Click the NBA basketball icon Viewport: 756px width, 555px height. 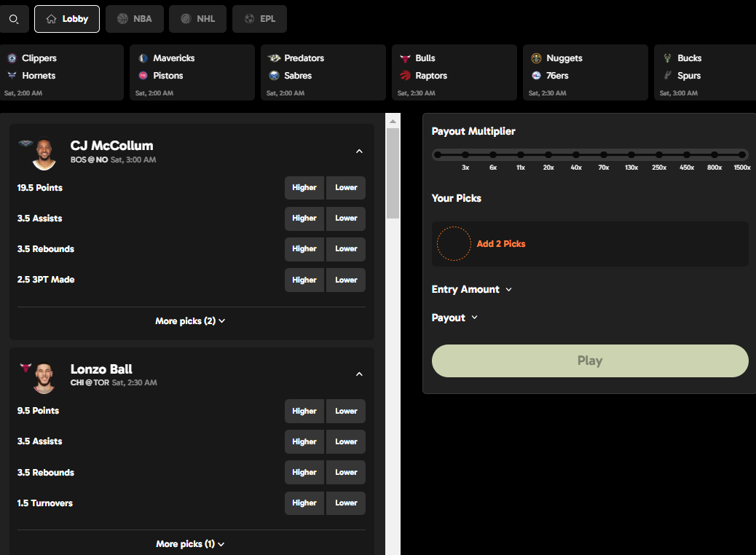[x=122, y=19]
